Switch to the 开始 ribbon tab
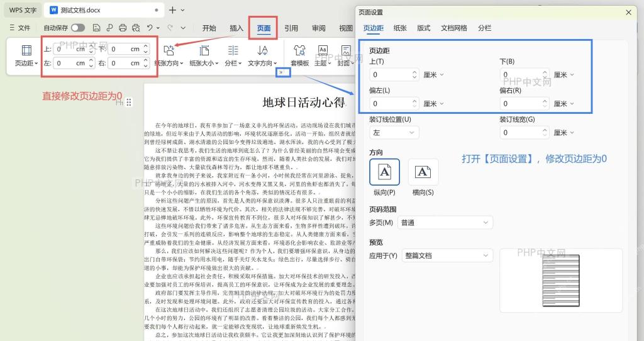 (209, 28)
